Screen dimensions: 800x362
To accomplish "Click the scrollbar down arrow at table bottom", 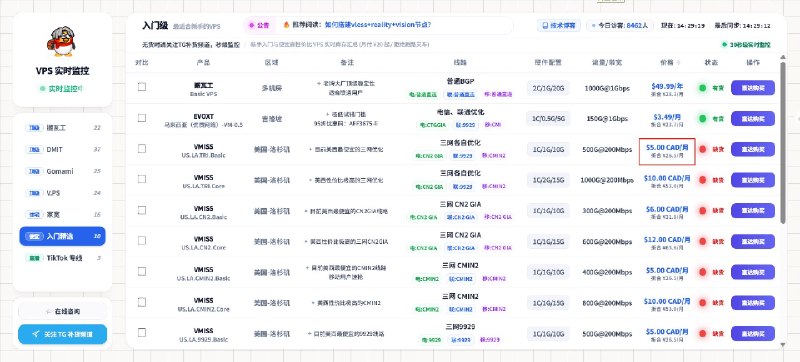I will 783,345.
